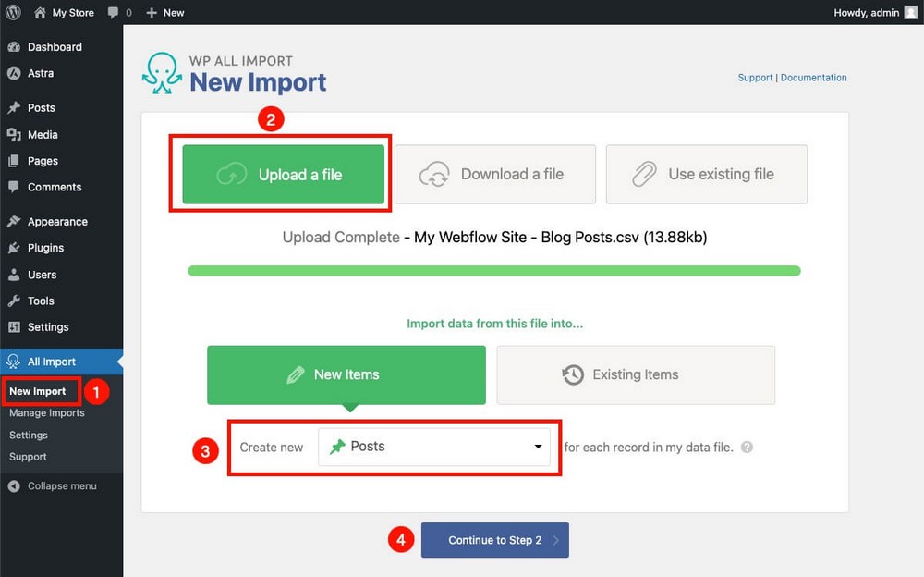Screen dimensions: 924x577
Task: Click the Tools wrench icon
Action: pos(14,301)
